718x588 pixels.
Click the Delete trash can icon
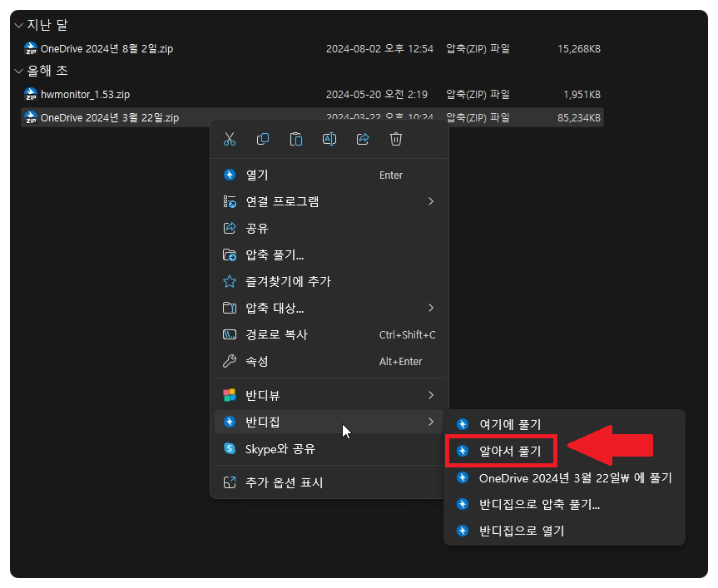click(x=396, y=139)
